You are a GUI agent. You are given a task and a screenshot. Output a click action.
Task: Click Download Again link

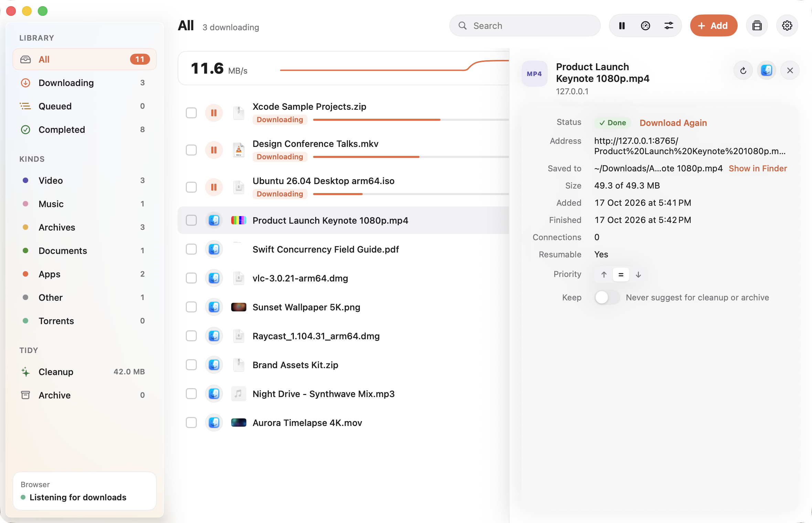pyautogui.click(x=673, y=123)
